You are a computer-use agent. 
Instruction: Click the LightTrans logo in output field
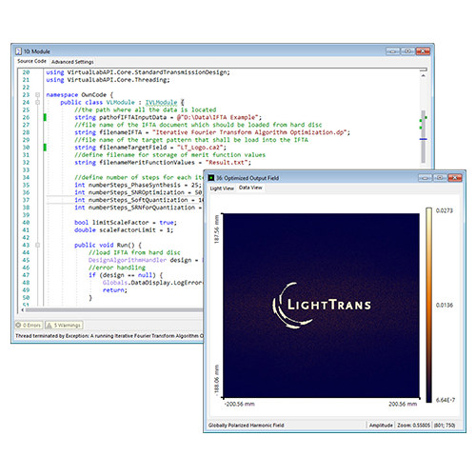click(x=322, y=305)
